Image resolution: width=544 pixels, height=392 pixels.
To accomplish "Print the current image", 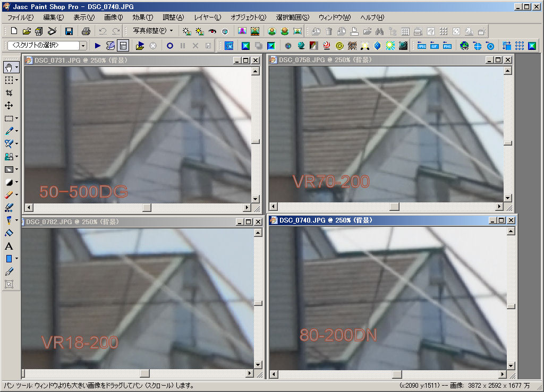I will tap(86, 31).
